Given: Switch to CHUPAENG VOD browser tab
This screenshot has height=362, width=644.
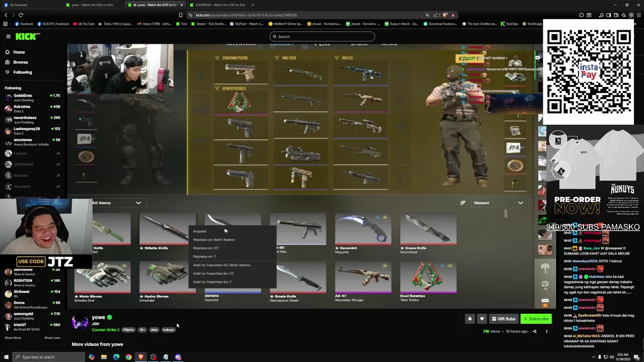Looking at the screenshot, I should click(216, 5).
